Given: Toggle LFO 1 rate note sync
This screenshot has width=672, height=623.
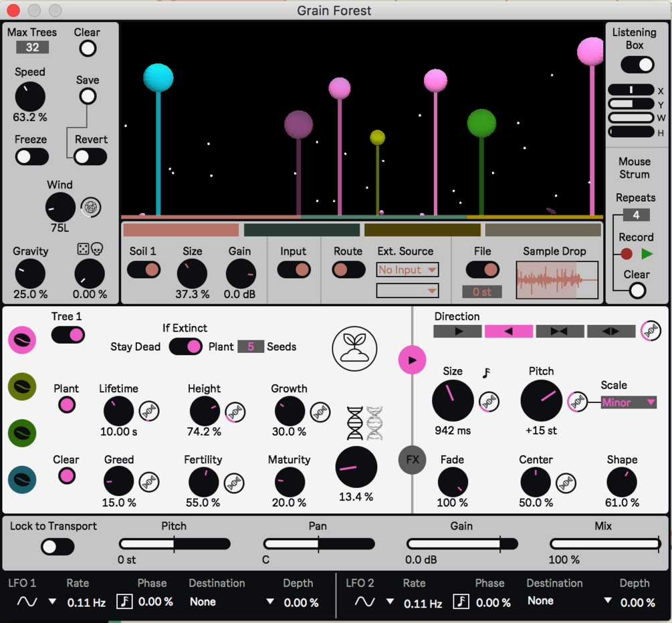Looking at the screenshot, I should pyautogui.click(x=124, y=602).
